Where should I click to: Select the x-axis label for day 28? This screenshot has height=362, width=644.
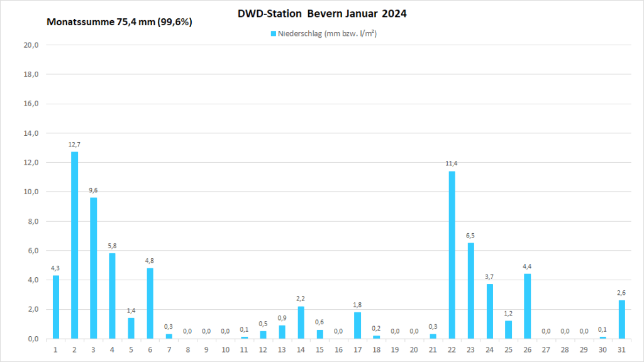[x=565, y=349]
